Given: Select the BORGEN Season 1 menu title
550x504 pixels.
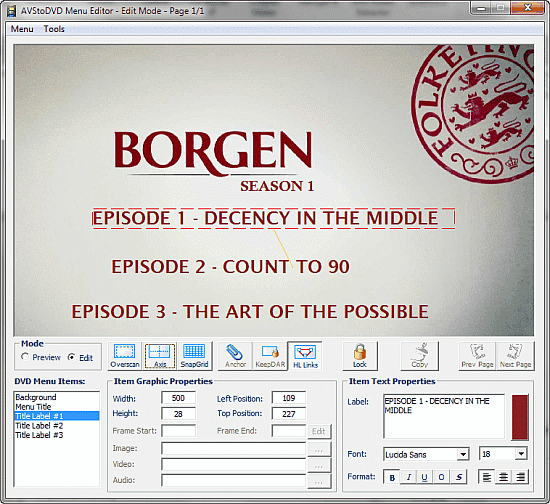Looking at the screenshot, I should [x=213, y=161].
